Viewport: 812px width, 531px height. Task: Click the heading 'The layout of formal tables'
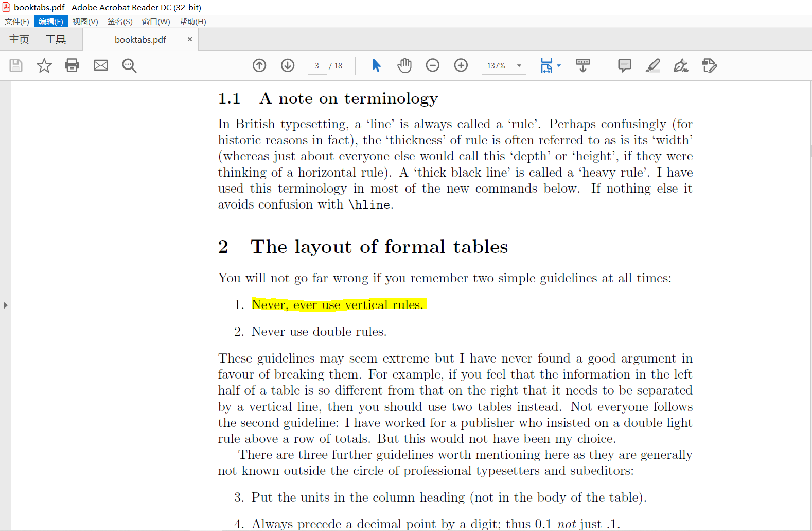point(379,247)
